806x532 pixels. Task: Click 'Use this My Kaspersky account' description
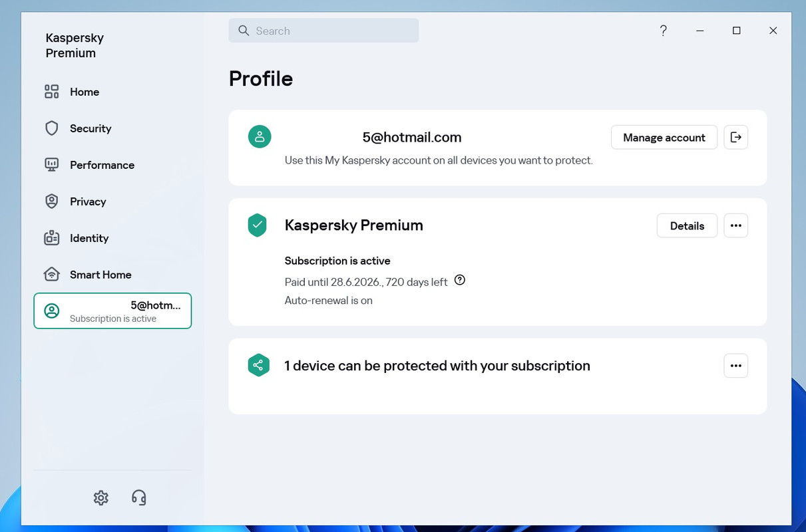coord(439,160)
